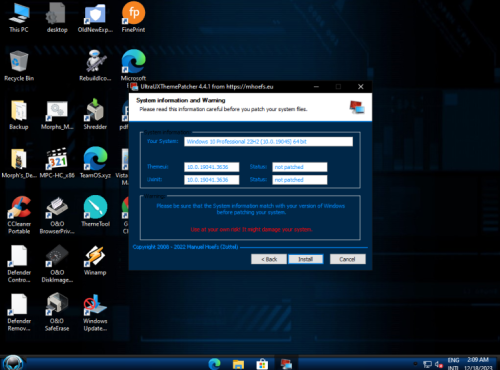Launch FinePrint shortcut

click(x=133, y=17)
